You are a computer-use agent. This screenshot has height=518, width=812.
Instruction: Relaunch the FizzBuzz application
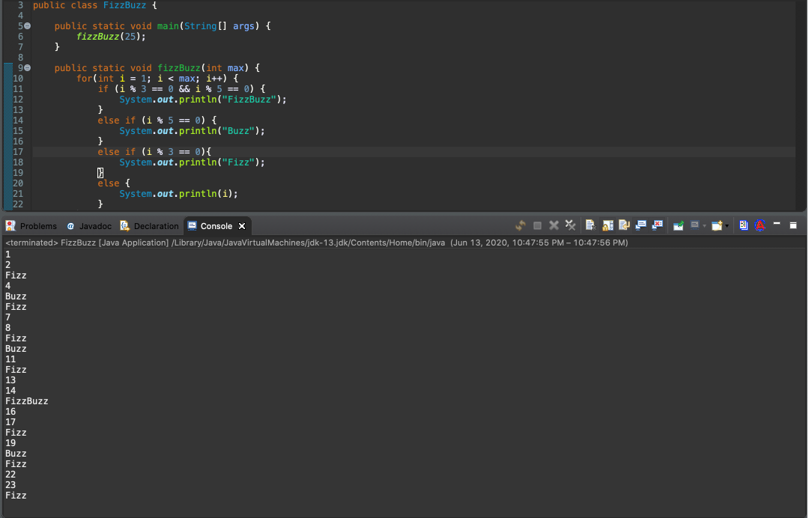520,225
